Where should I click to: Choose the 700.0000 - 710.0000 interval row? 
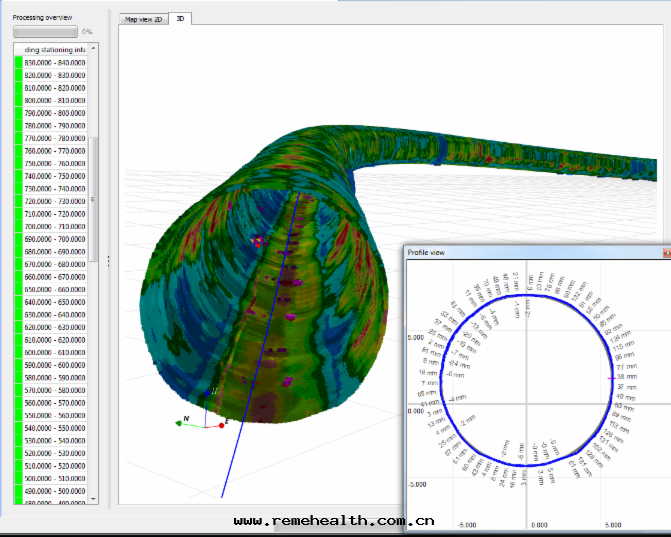[x=54, y=227]
